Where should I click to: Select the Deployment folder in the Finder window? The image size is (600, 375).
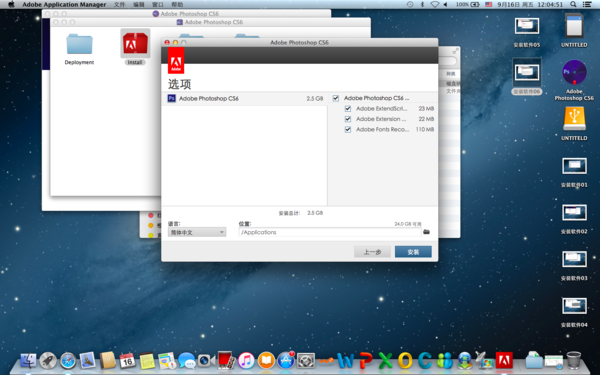click(79, 44)
